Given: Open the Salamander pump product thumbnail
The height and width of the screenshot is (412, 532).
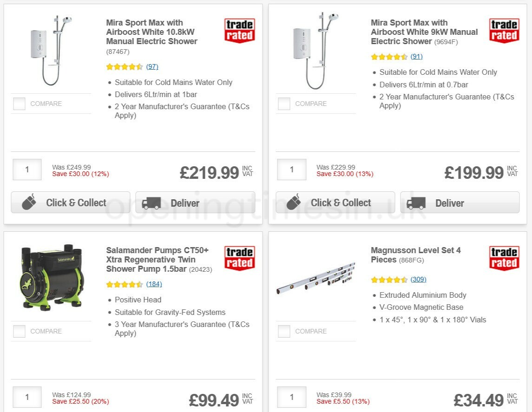Looking at the screenshot, I should [52, 276].
